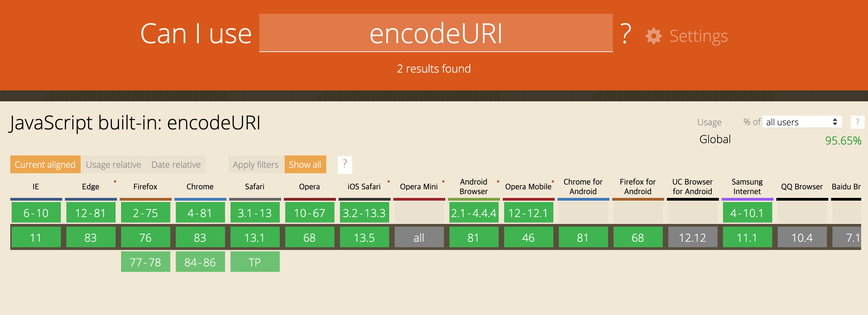Click the Android Browser column header

[x=474, y=187]
